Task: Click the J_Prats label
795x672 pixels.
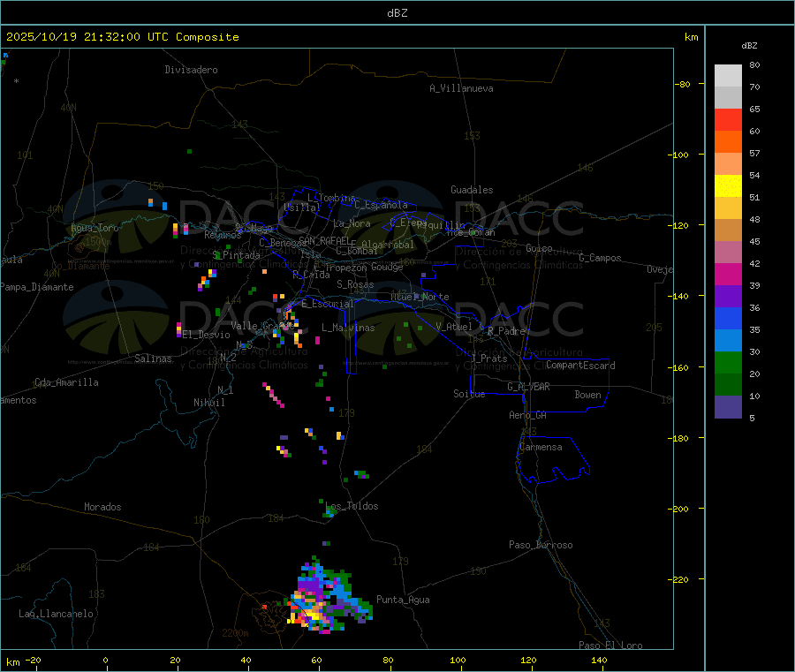Action: coord(489,358)
